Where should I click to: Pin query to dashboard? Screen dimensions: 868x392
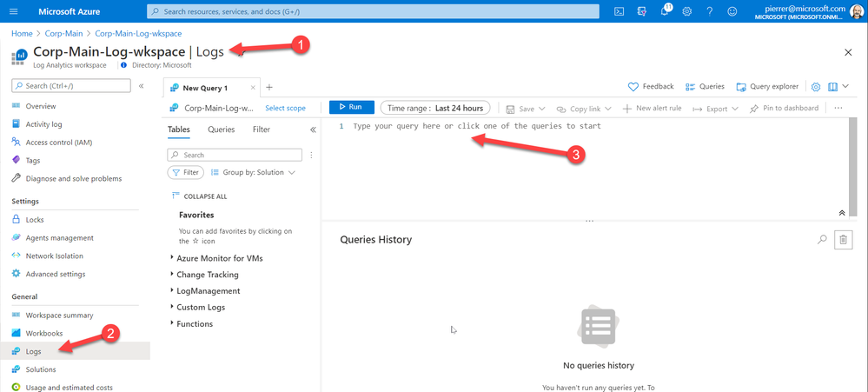coord(784,109)
